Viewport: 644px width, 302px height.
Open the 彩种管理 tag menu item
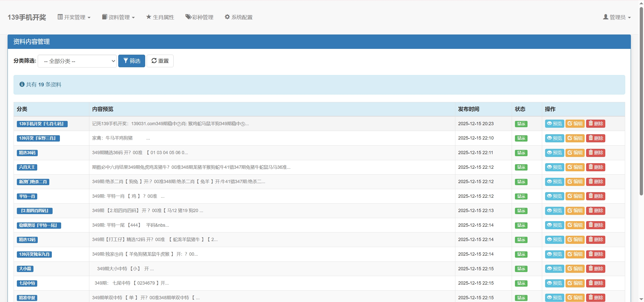pos(199,17)
